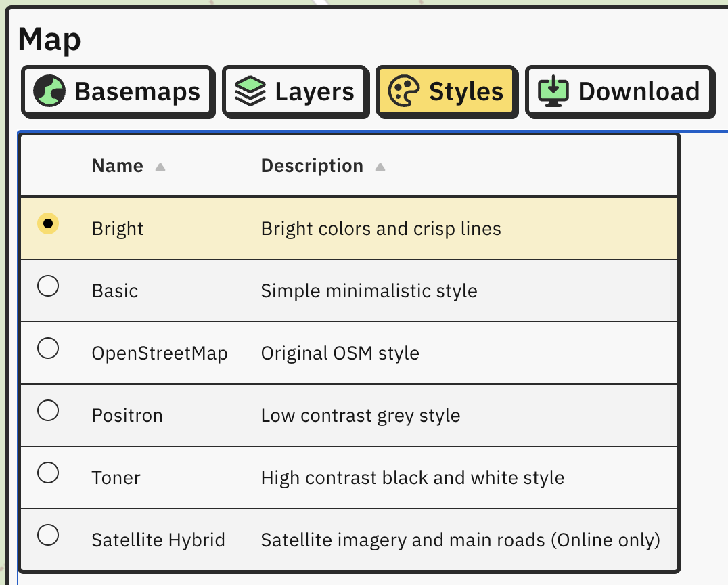Screen dimensions: 728x585
Task: Click the paint palette Styles icon
Action: pyautogui.click(x=403, y=91)
